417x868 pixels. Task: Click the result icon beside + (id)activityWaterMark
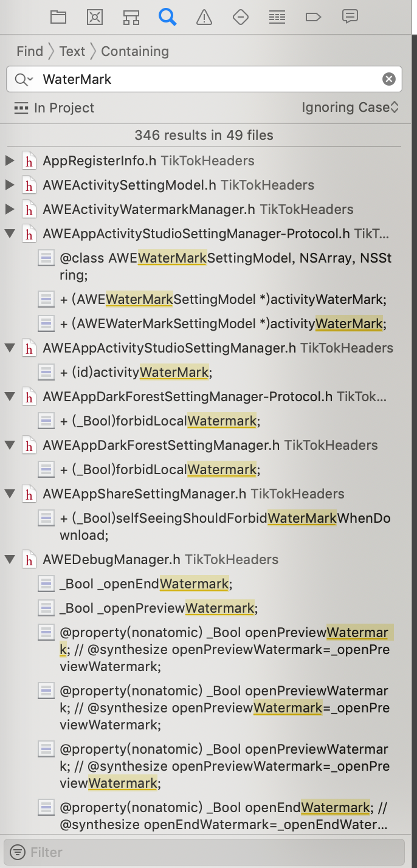tap(46, 372)
